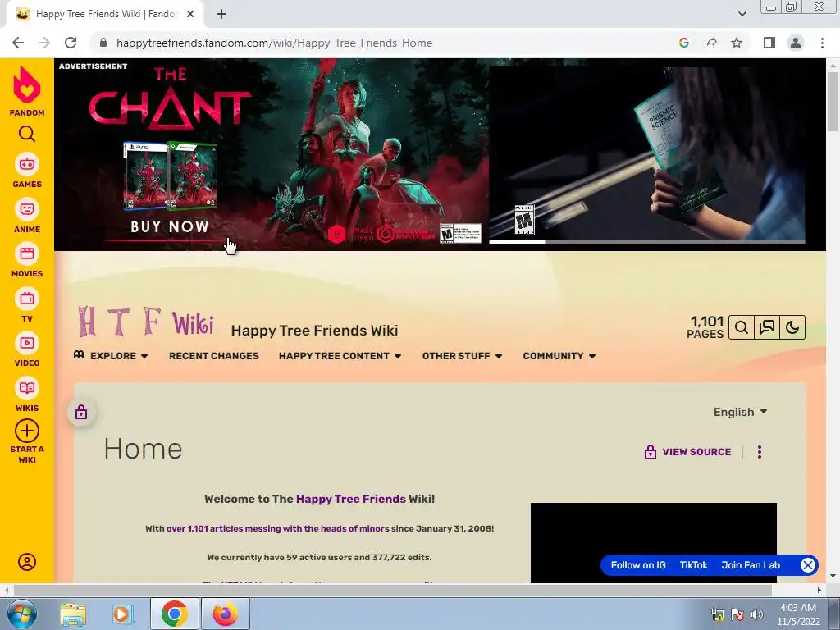Expand the Explore menu
The image size is (840, 630).
112,356
